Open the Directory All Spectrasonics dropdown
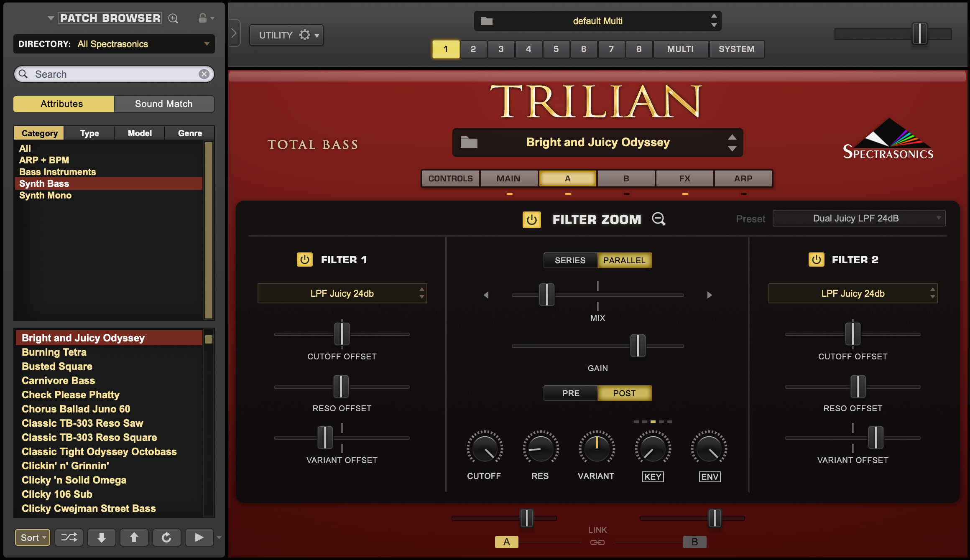 coord(114,44)
